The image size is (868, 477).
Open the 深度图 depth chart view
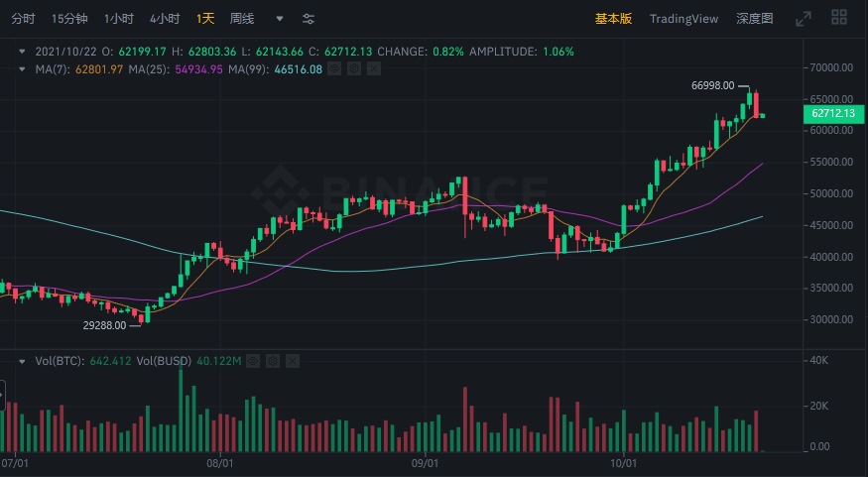(x=755, y=19)
